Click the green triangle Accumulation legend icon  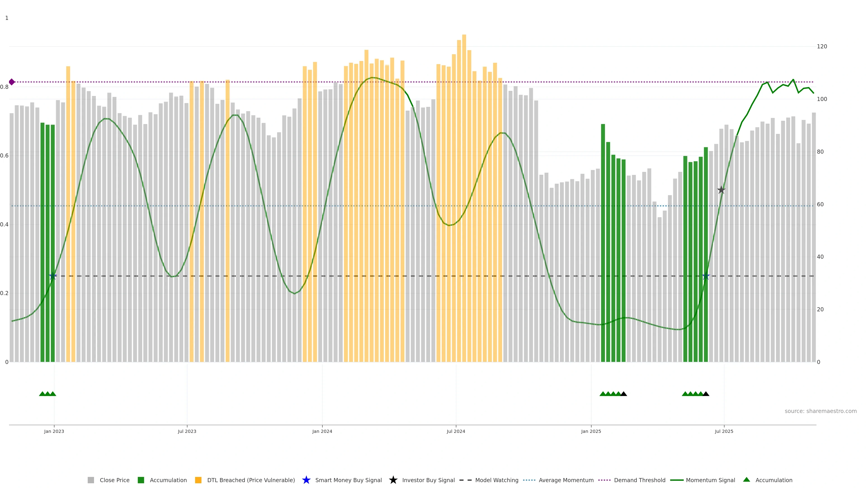pyautogui.click(x=746, y=480)
